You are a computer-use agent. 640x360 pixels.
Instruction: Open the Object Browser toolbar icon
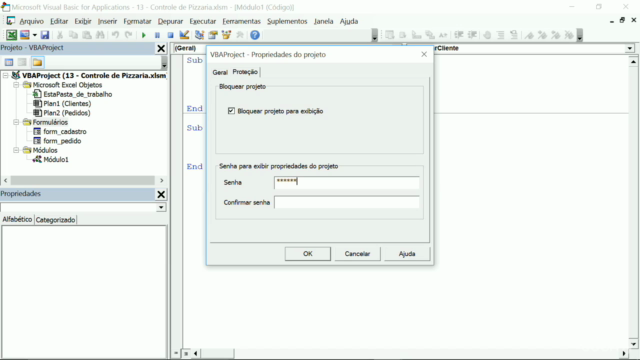(x=226, y=35)
